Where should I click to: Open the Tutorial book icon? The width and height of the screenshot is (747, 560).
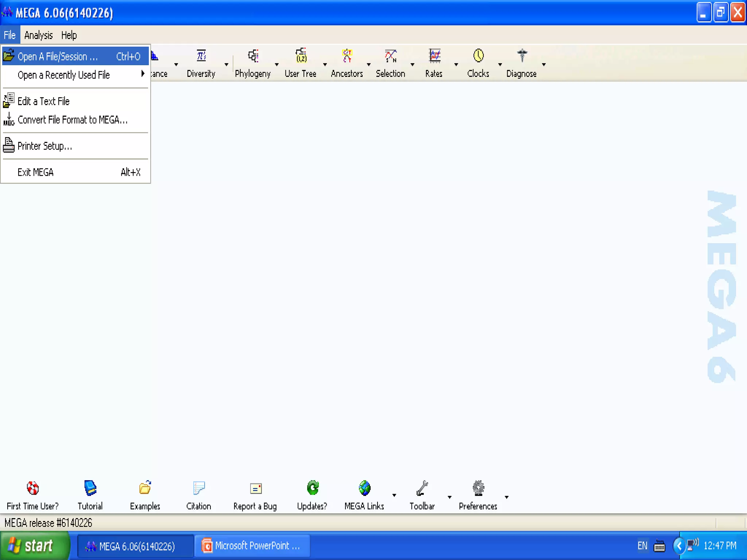tap(90, 488)
